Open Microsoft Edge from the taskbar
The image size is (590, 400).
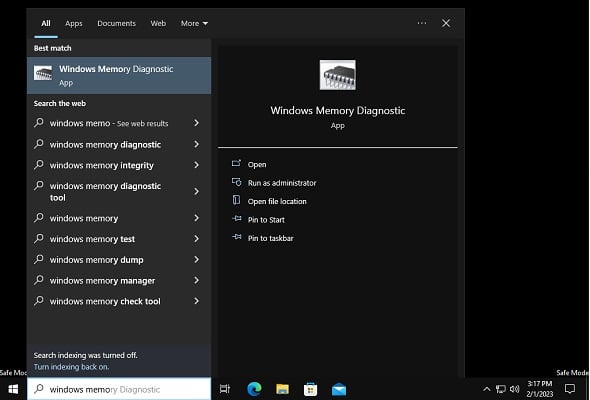(x=254, y=389)
